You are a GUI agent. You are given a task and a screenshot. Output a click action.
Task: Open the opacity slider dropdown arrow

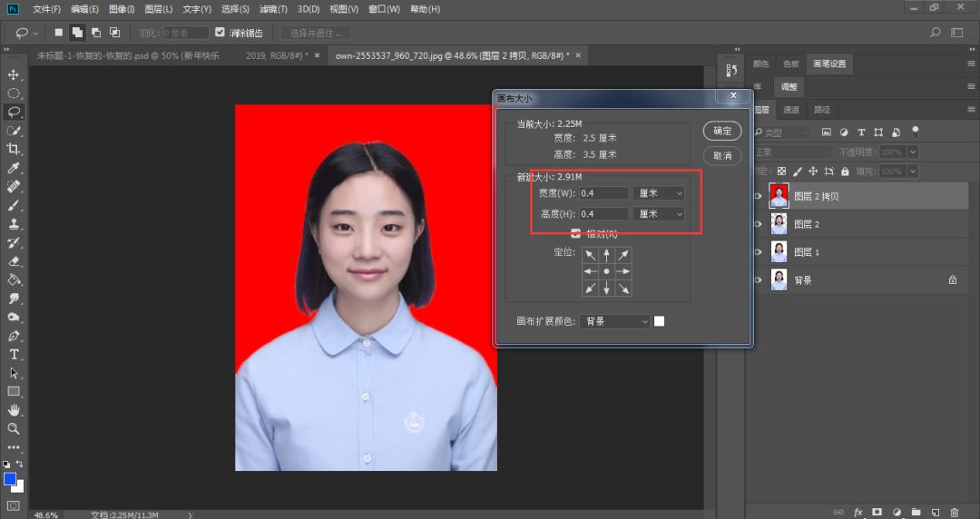click(x=913, y=152)
